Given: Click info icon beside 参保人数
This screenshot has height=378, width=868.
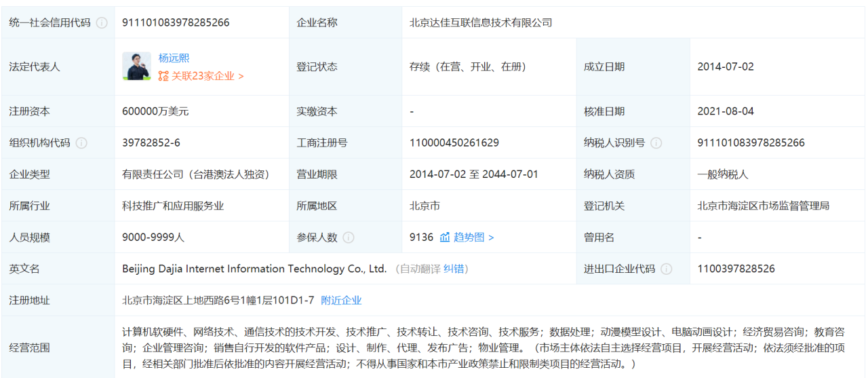Looking at the screenshot, I should tap(349, 237).
